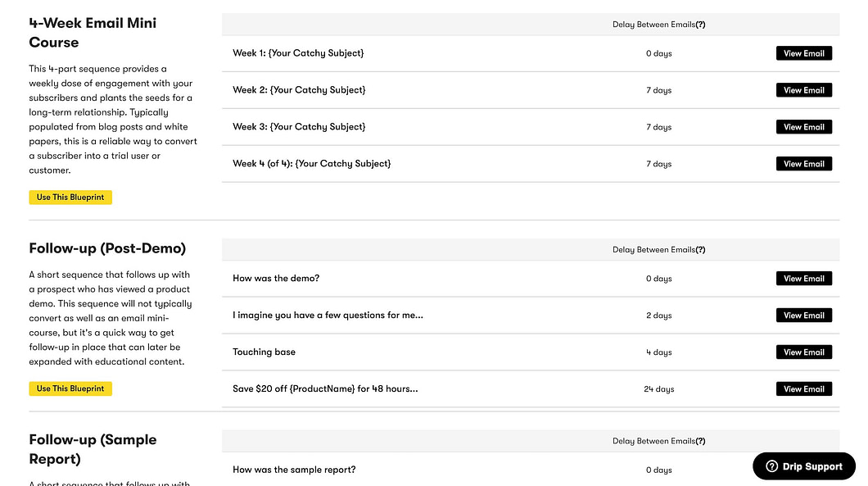Click the Drip Support question mark icon
This screenshot has width=868, height=486.
[771, 466]
